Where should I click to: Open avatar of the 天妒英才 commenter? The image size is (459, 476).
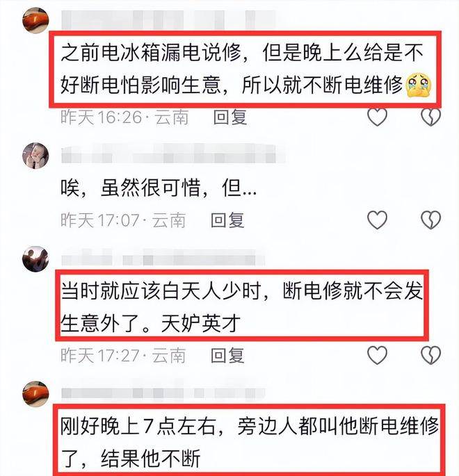pyautogui.click(x=35, y=259)
